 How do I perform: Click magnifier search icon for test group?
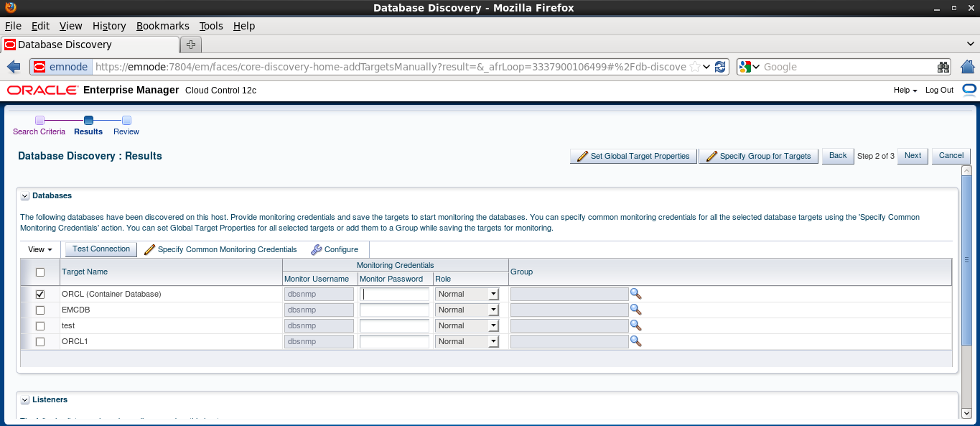[x=635, y=325]
